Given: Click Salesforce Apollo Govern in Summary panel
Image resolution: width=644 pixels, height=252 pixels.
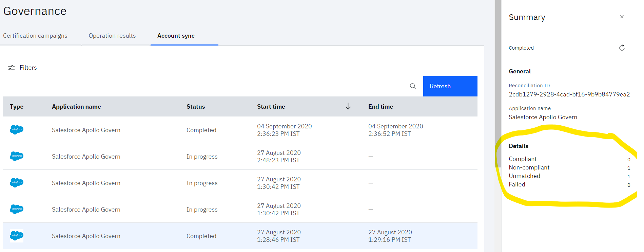Looking at the screenshot, I should (543, 117).
